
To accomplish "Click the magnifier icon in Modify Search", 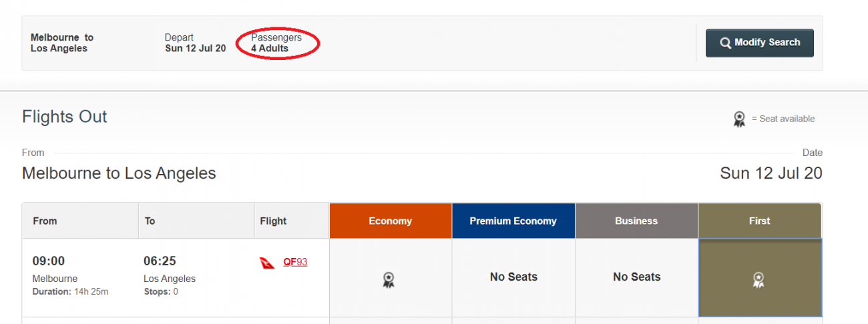I will click(725, 43).
